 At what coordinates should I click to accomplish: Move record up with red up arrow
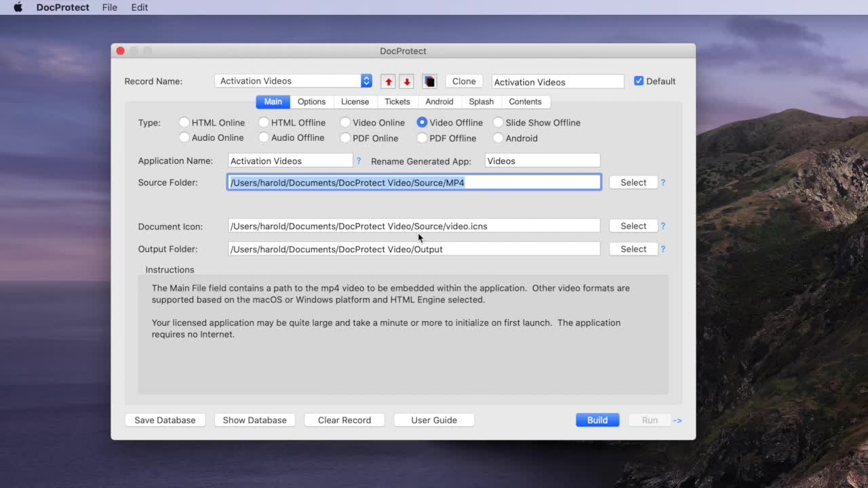click(x=389, y=81)
